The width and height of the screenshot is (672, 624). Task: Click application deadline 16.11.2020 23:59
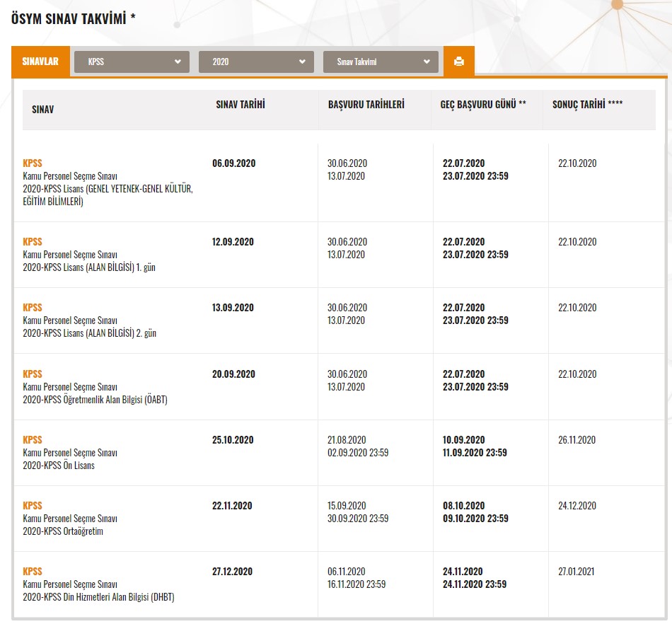tap(357, 584)
